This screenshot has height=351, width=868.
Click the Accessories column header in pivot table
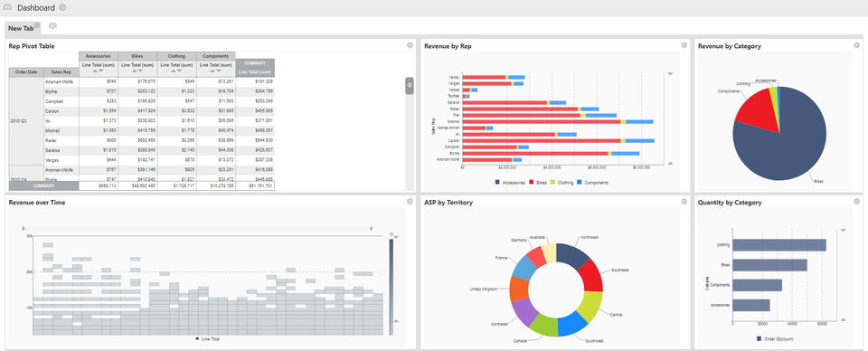point(99,56)
